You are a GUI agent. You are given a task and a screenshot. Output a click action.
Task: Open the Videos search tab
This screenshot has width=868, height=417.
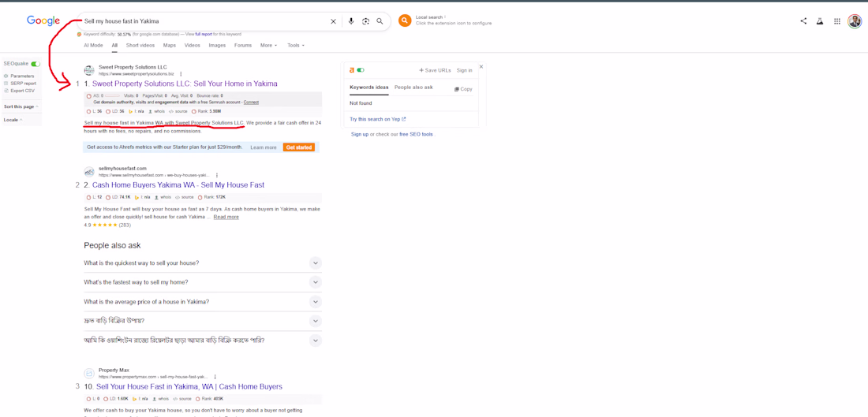point(192,46)
